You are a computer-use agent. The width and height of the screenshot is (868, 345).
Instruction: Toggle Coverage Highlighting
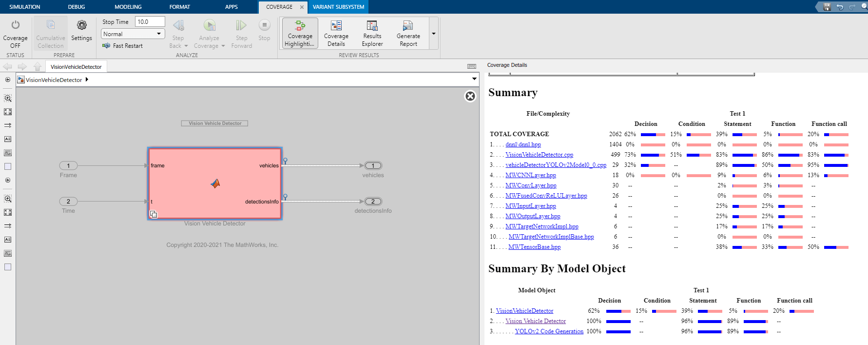pos(300,33)
